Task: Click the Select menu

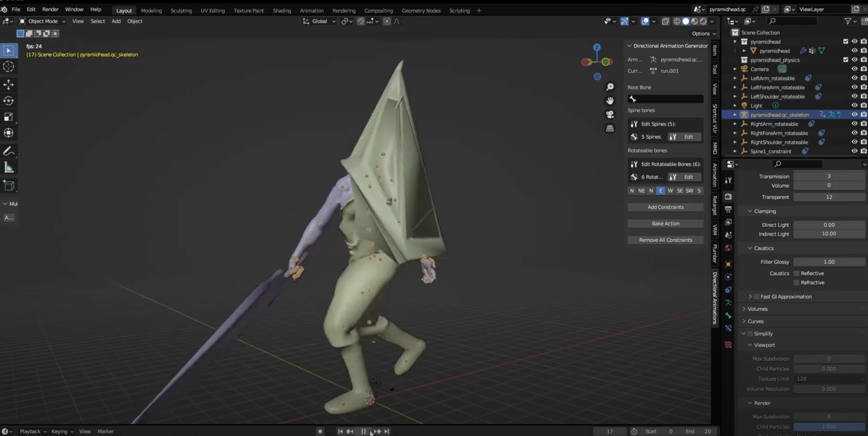Action: pos(97,21)
